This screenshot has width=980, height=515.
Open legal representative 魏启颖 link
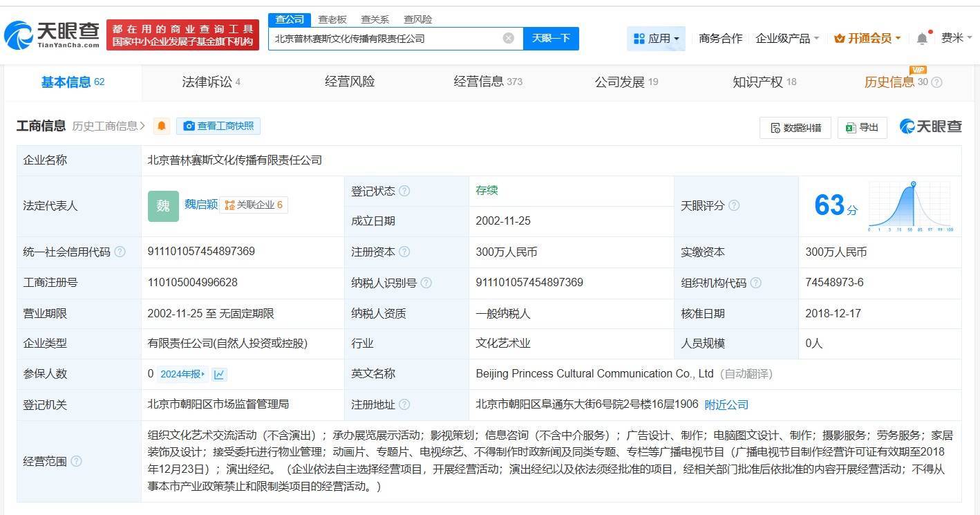click(201, 205)
